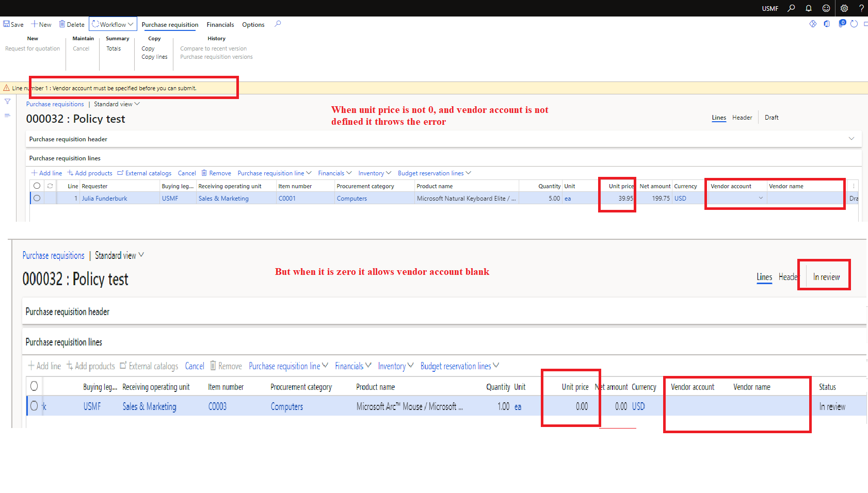The image size is (868, 493).
Task: Collapse the Purchase requisition header section
Action: coord(851,139)
